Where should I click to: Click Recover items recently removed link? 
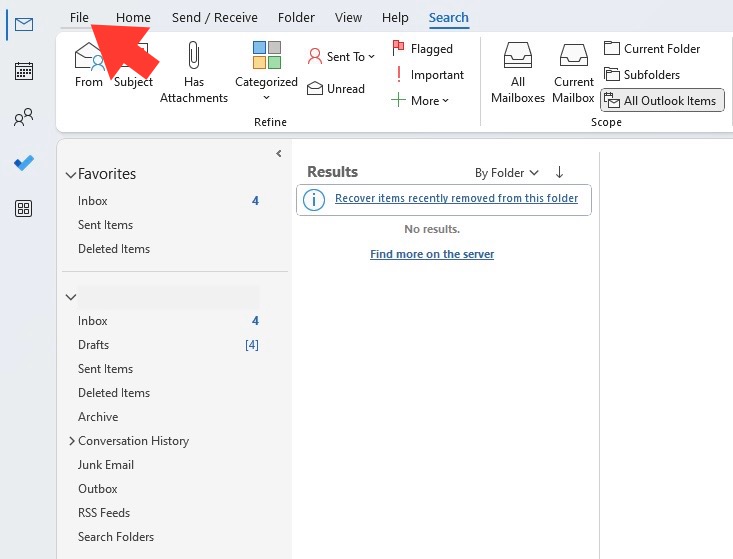coord(456,198)
